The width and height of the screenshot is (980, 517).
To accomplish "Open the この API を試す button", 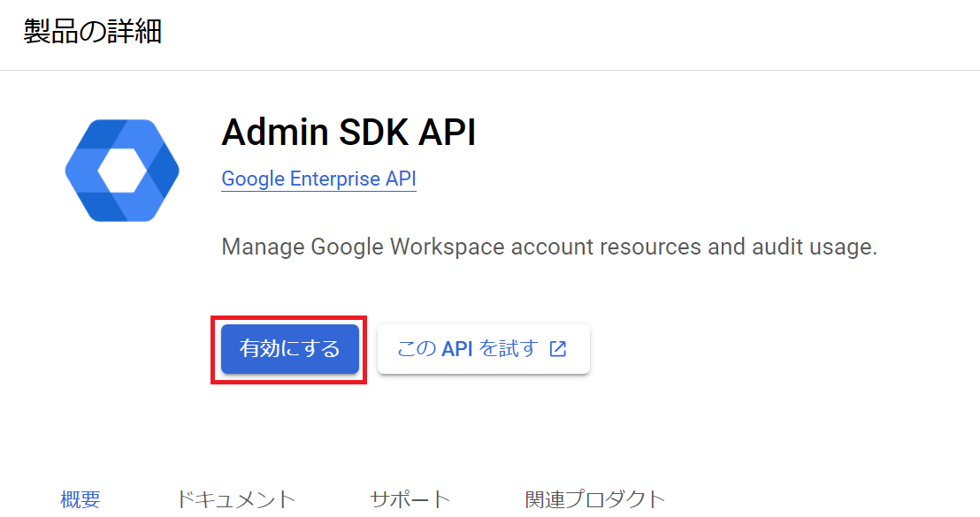I will [x=484, y=349].
